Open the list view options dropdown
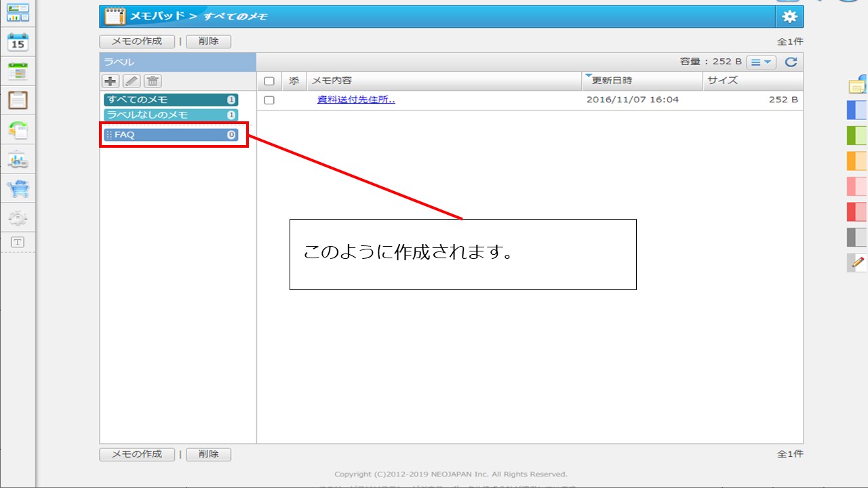This screenshot has width=868, height=488. pos(762,62)
